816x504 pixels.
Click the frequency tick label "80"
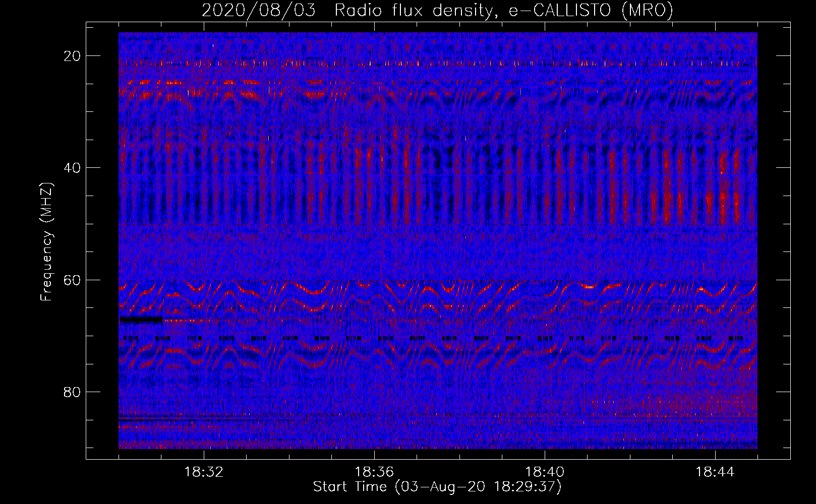click(72, 392)
